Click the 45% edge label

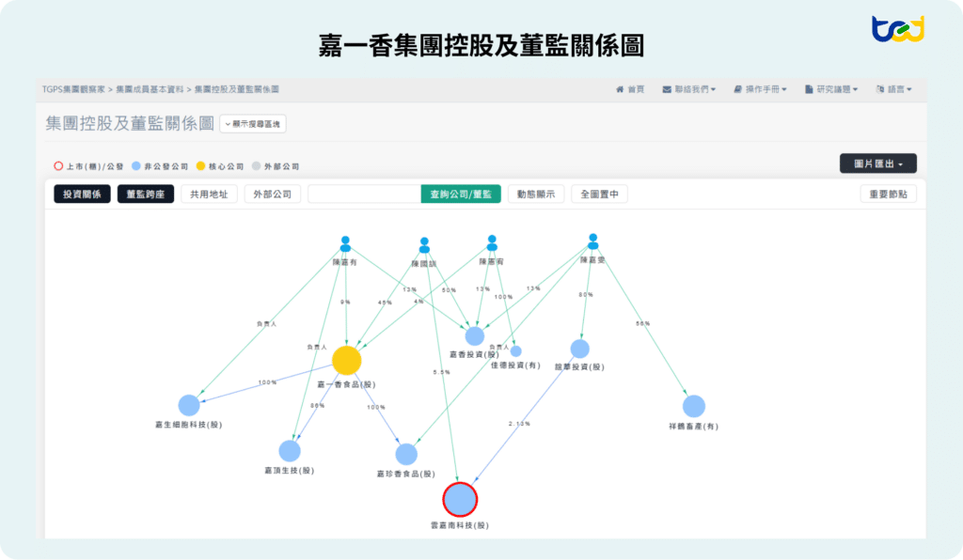[385, 303]
